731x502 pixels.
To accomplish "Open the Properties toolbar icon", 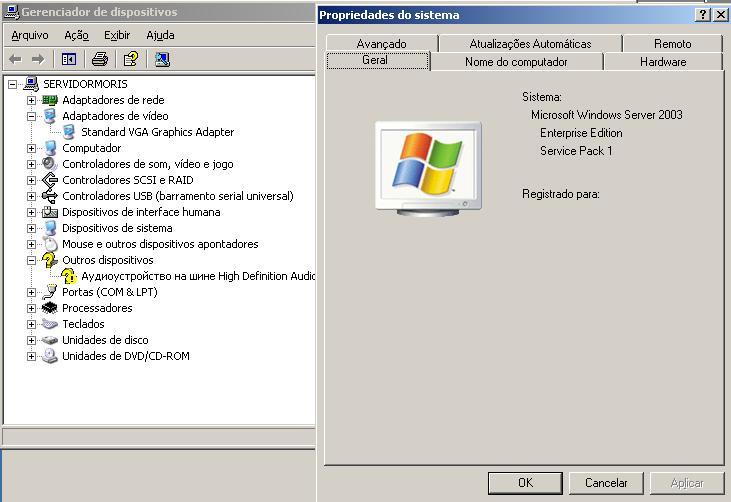I will (131, 59).
